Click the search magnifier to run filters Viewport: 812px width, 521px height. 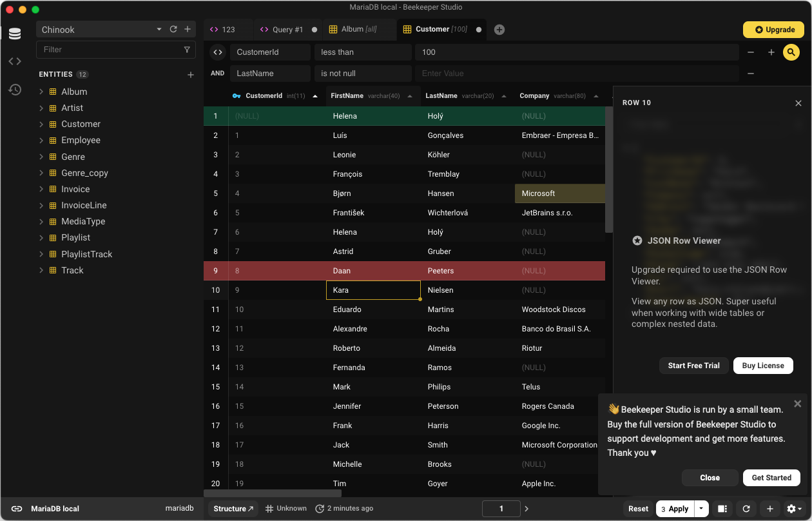[x=791, y=52]
